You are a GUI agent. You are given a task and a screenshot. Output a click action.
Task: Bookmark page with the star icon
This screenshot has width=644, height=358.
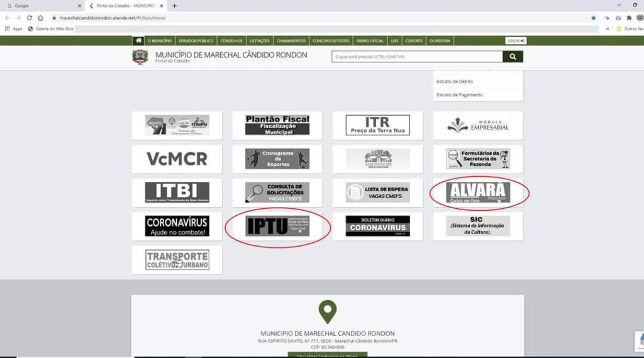pos(593,18)
